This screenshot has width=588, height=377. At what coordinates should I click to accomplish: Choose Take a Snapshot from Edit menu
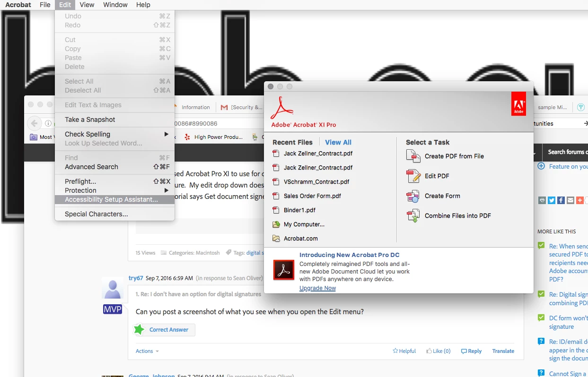point(114,120)
